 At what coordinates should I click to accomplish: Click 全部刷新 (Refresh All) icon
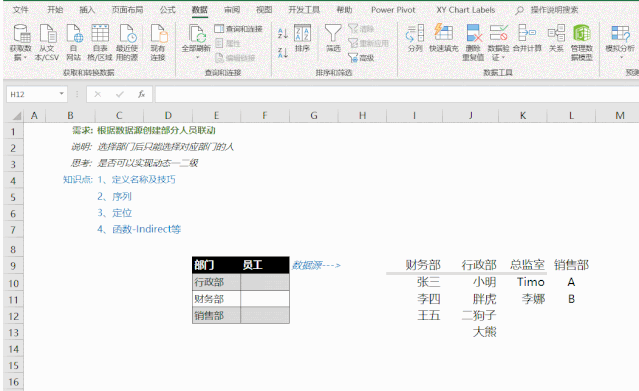[x=196, y=33]
